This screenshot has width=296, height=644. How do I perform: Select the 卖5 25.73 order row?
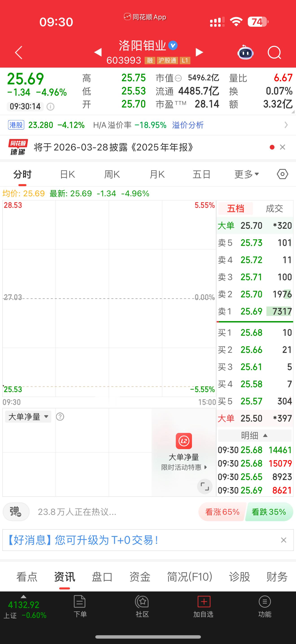[255, 243]
